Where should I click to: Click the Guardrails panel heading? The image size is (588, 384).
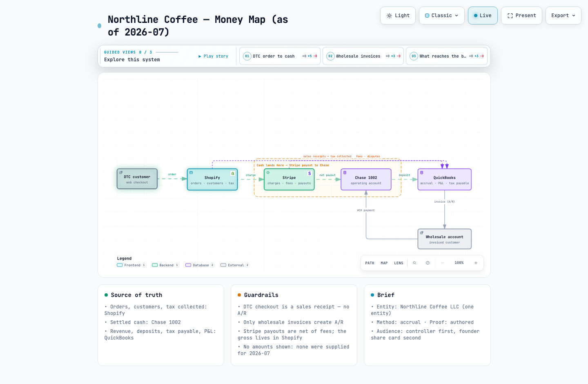click(x=261, y=295)
